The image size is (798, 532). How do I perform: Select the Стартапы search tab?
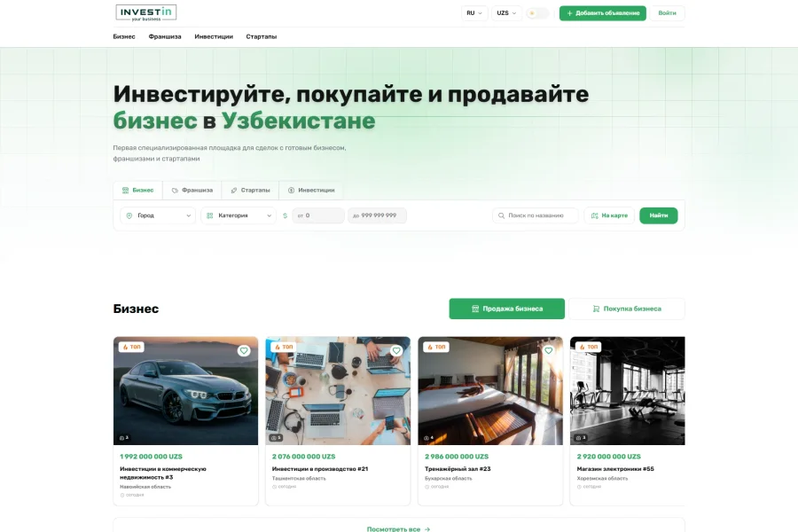point(250,190)
